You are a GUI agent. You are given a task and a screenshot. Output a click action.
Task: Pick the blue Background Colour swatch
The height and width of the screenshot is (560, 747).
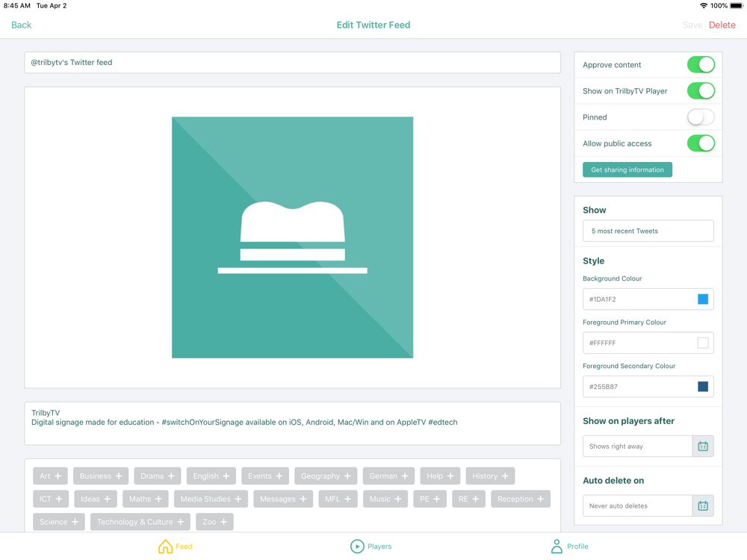[703, 299]
